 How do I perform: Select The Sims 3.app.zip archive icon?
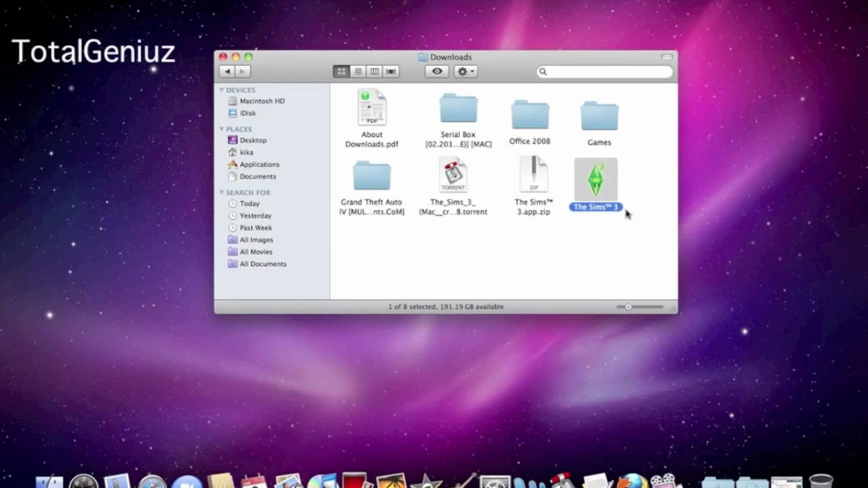(534, 175)
